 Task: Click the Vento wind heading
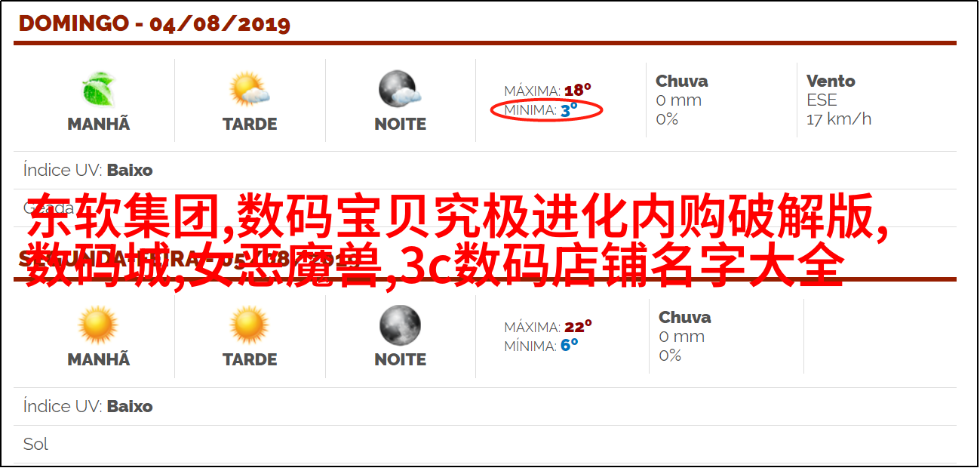click(831, 81)
